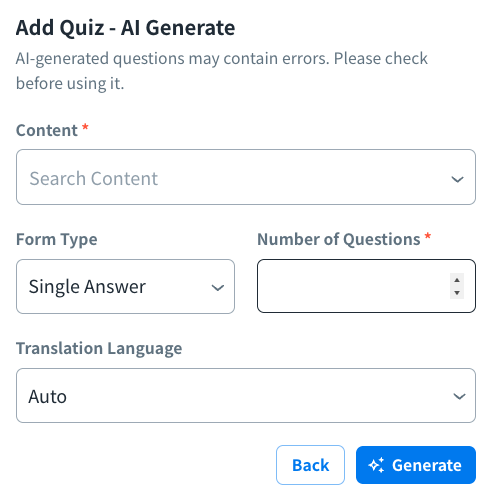Screen dimensions: 492x500
Task: Click the Add Quiz - AI Generate heading
Action: tap(126, 28)
